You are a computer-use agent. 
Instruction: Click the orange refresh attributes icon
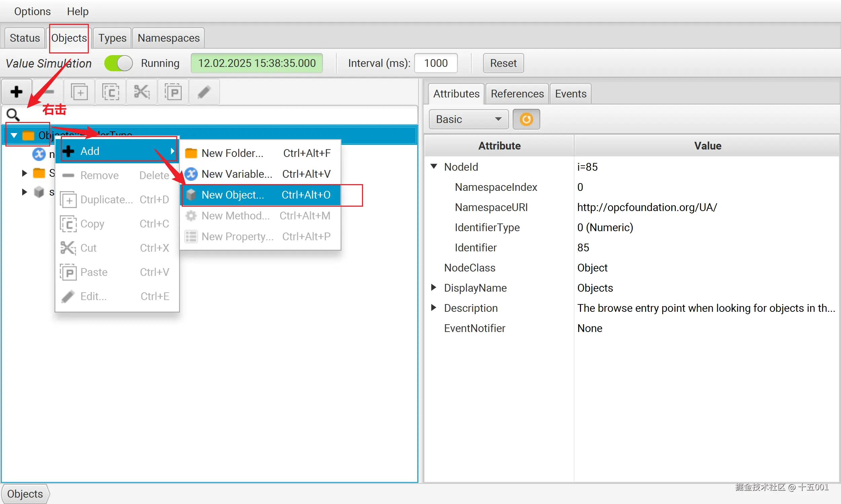click(526, 119)
